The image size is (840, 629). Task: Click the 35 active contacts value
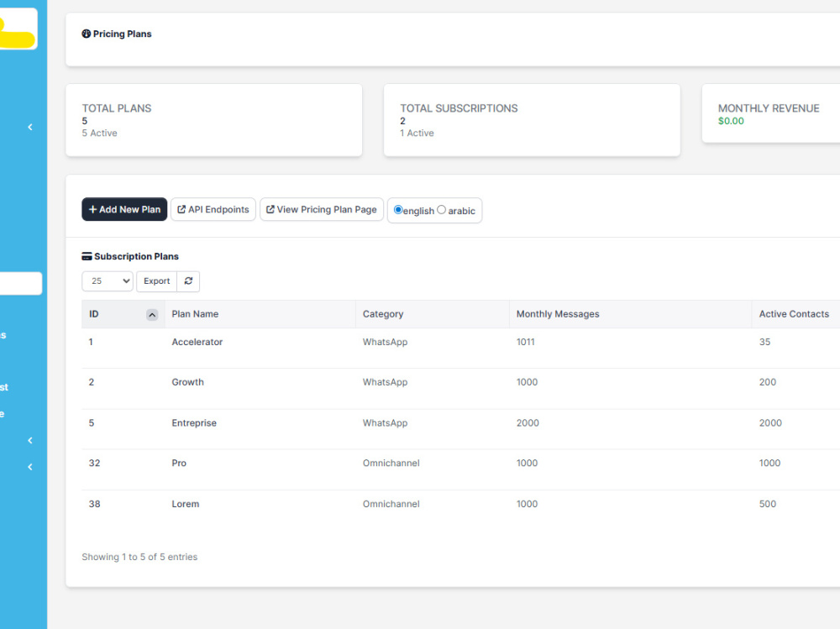(764, 342)
